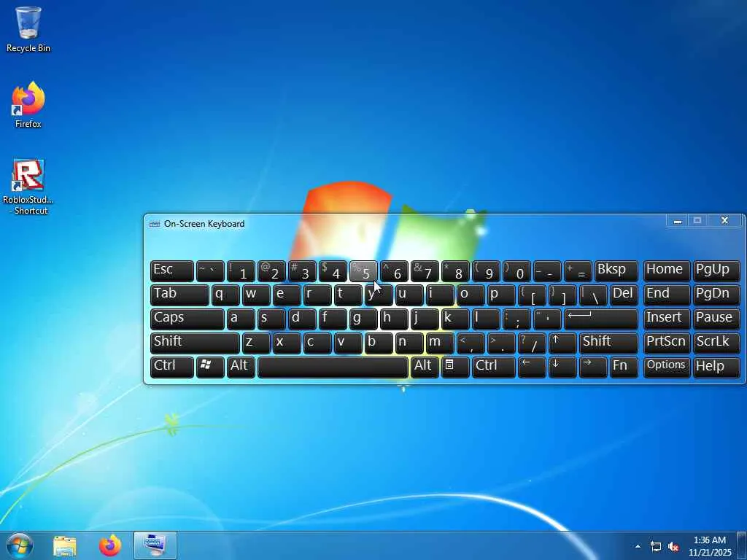
Task: Open the Windows Start menu orb
Action: pyautogui.click(x=18, y=545)
